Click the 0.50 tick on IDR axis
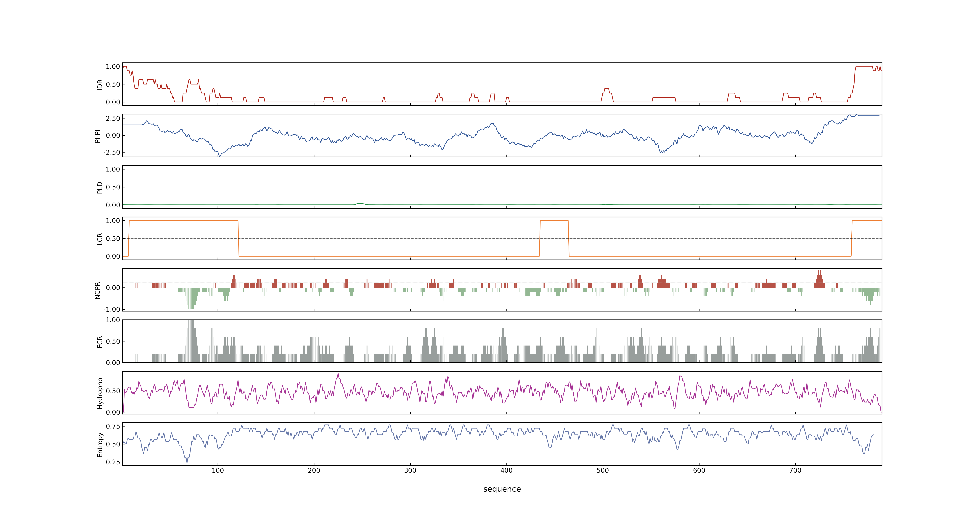The width and height of the screenshot is (980, 523). (x=113, y=85)
